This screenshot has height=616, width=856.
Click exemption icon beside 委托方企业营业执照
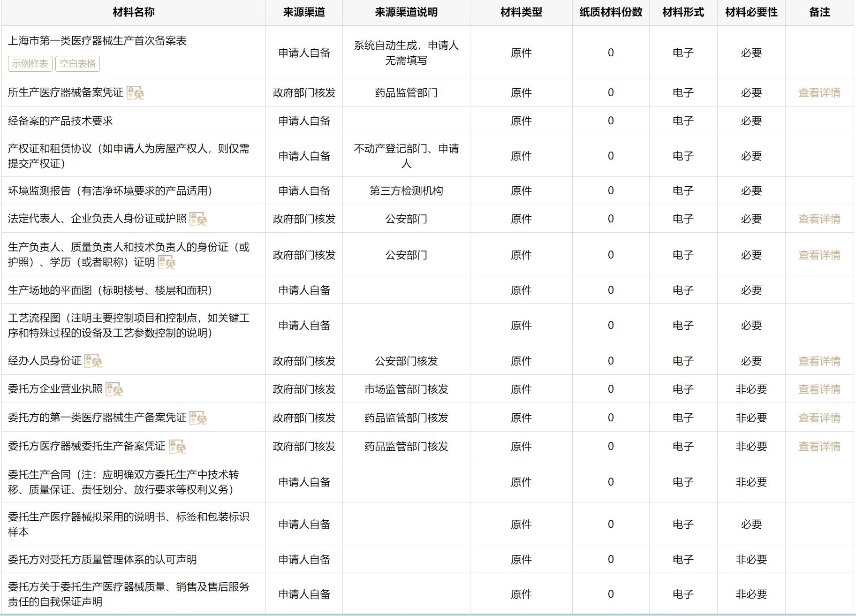[x=114, y=389]
